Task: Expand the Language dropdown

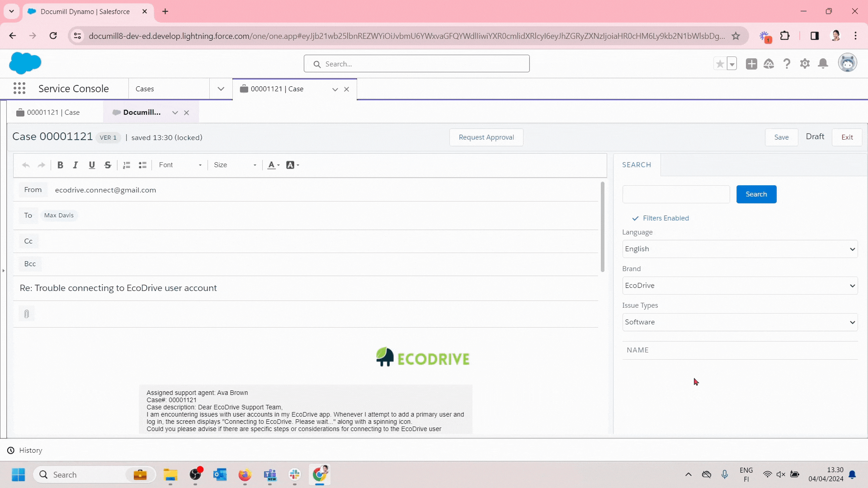Action: click(x=853, y=249)
